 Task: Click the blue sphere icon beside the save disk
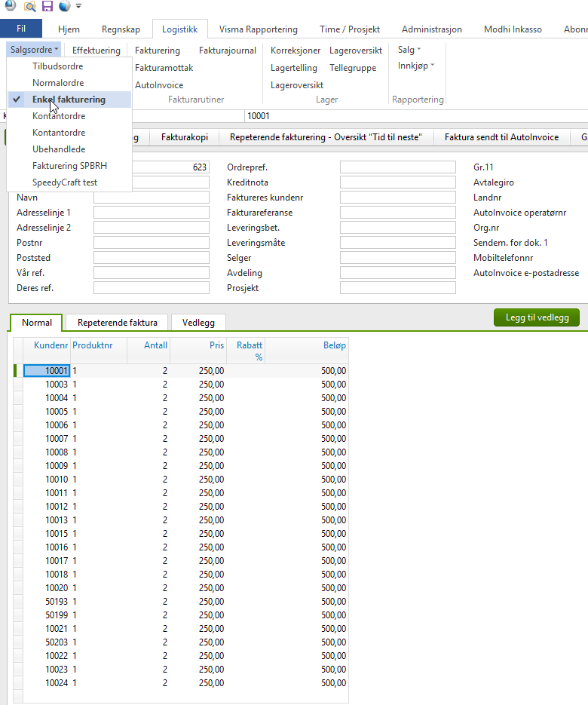[x=65, y=6]
